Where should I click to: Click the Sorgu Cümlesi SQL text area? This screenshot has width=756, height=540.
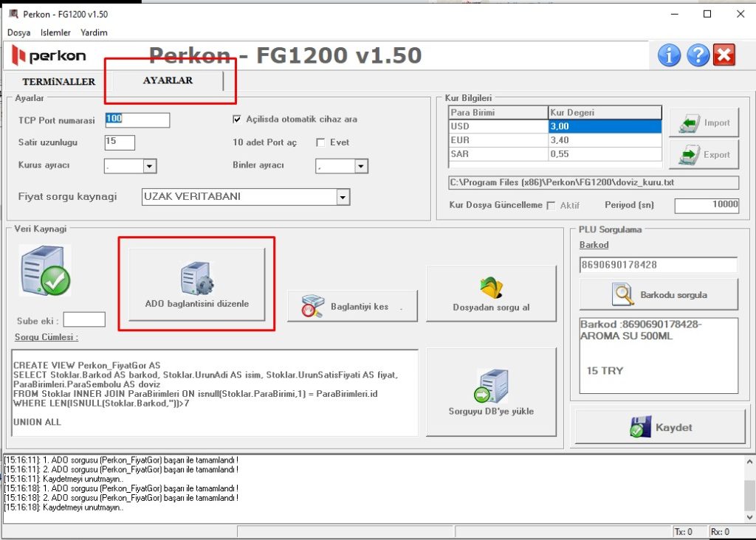215,393
